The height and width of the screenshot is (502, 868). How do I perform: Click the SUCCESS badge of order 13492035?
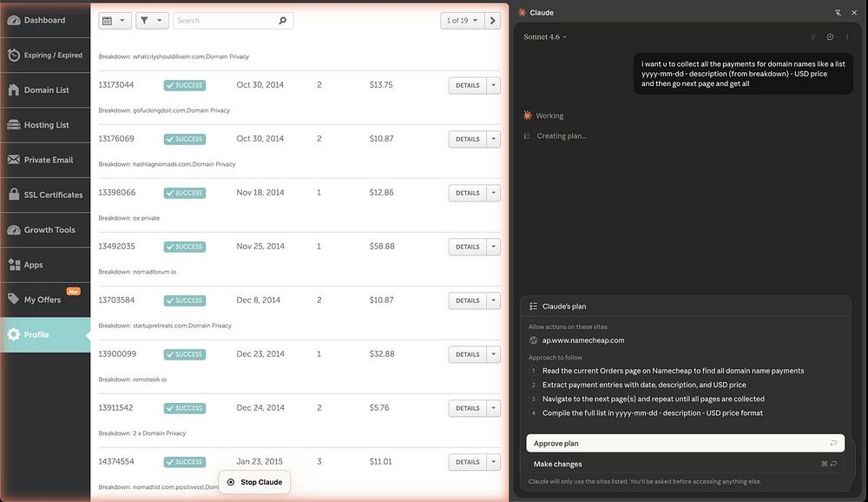[185, 247]
